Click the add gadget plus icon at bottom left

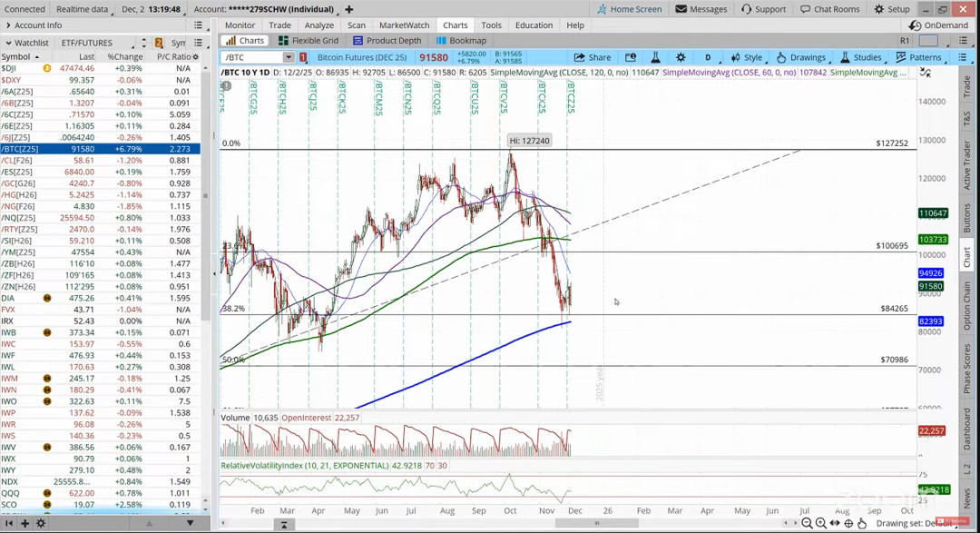coord(25,523)
